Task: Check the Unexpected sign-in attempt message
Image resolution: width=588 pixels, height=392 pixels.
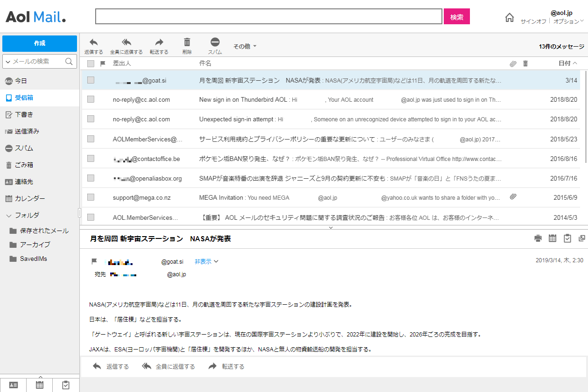Action: pos(91,119)
